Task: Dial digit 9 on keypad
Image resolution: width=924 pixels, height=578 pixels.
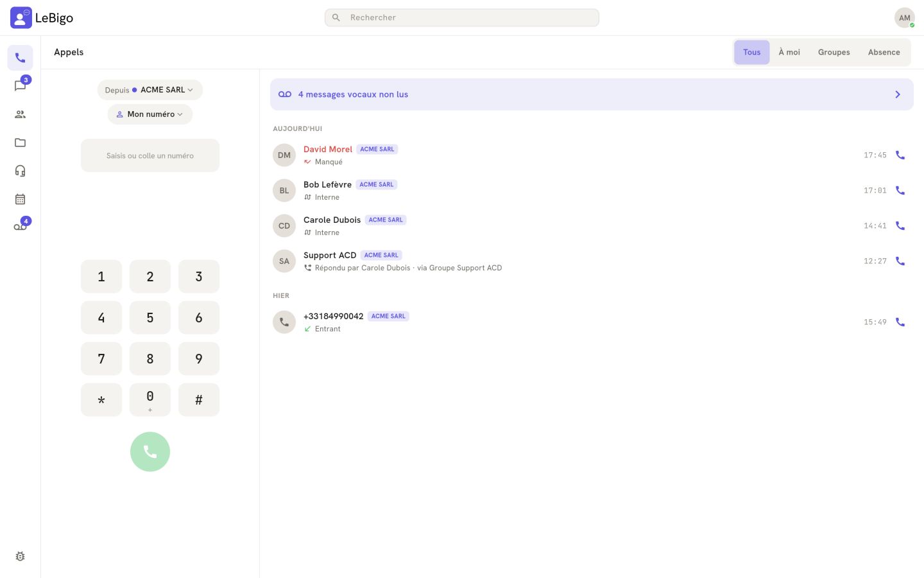Action: click(x=199, y=359)
